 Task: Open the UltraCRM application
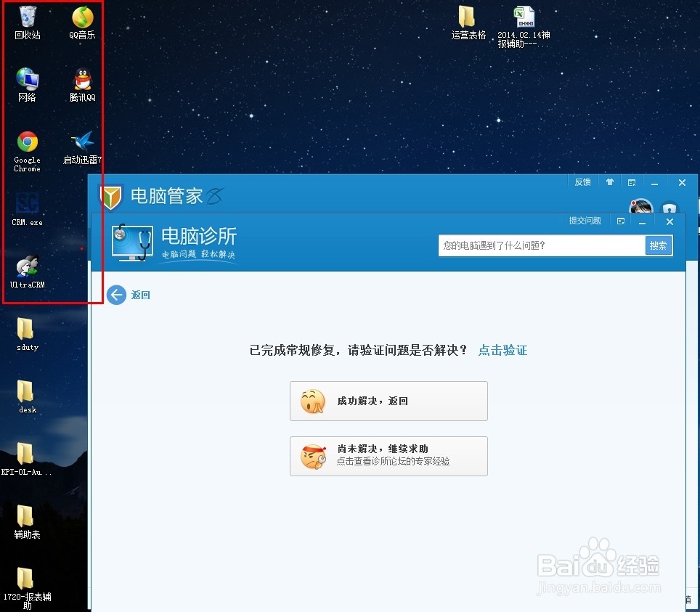pyautogui.click(x=26, y=267)
